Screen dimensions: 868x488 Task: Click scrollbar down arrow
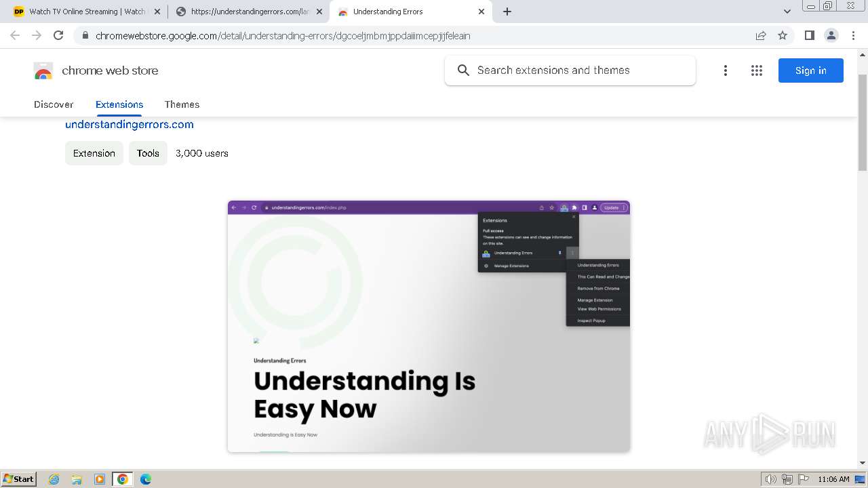(863, 463)
